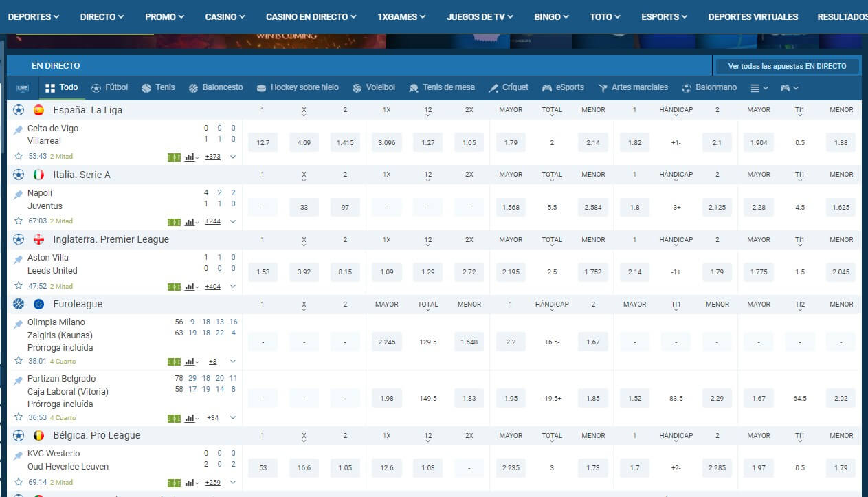Show the statistics chart for Partizan Belgrado match

(192, 418)
